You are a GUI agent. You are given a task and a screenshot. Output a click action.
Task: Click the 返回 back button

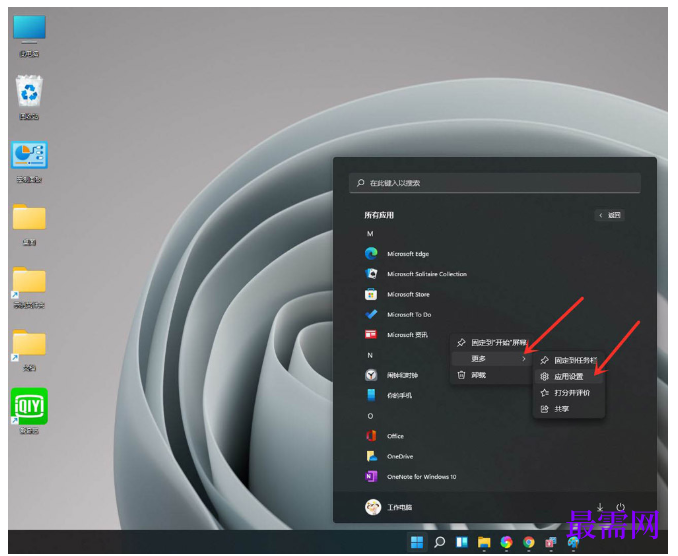[x=610, y=215]
